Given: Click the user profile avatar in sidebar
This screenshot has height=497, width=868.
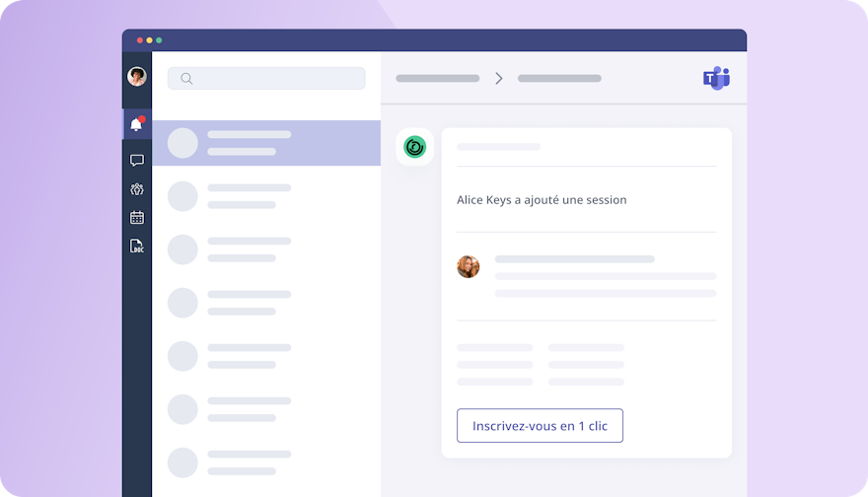Looking at the screenshot, I should click(x=137, y=76).
